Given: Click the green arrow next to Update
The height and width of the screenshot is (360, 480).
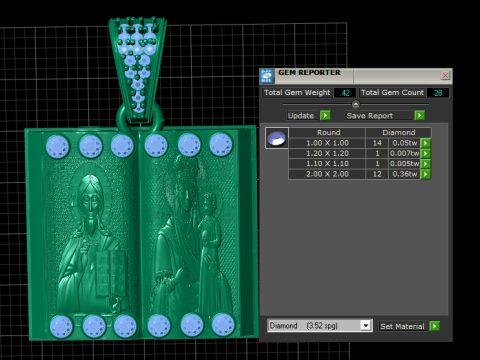Looking at the screenshot, I should point(325,115).
